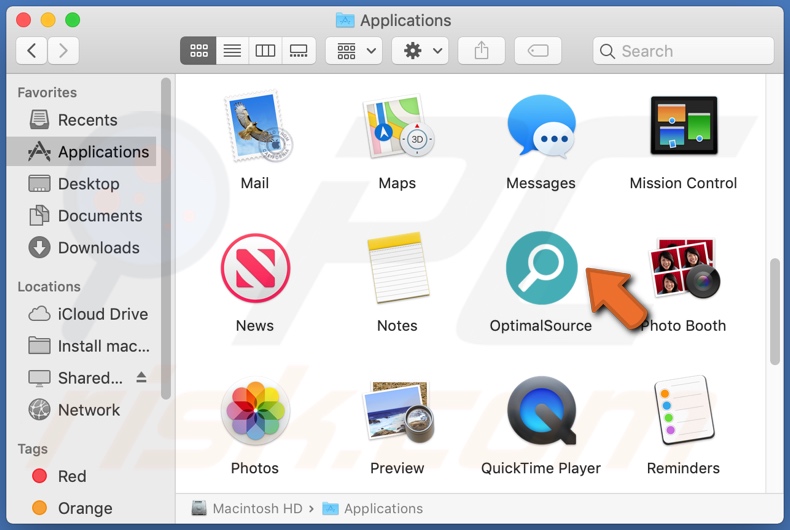The width and height of the screenshot is (790, 530).
Task: Open Recents in the sidebar
Action: pyautogui.click(x=81, y=120)
